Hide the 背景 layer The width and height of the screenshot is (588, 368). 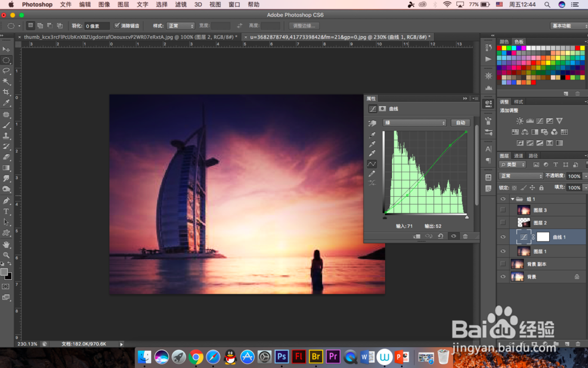(503, 277)
